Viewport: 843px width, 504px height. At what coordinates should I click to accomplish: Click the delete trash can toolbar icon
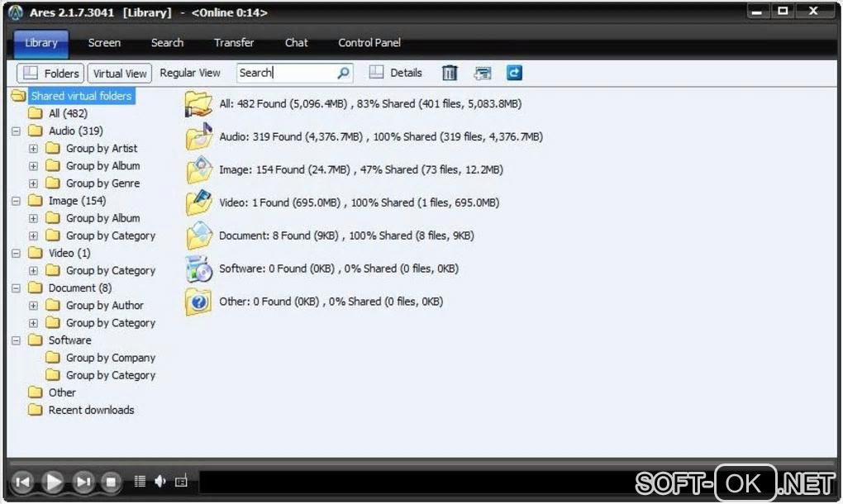click(450, 73)
